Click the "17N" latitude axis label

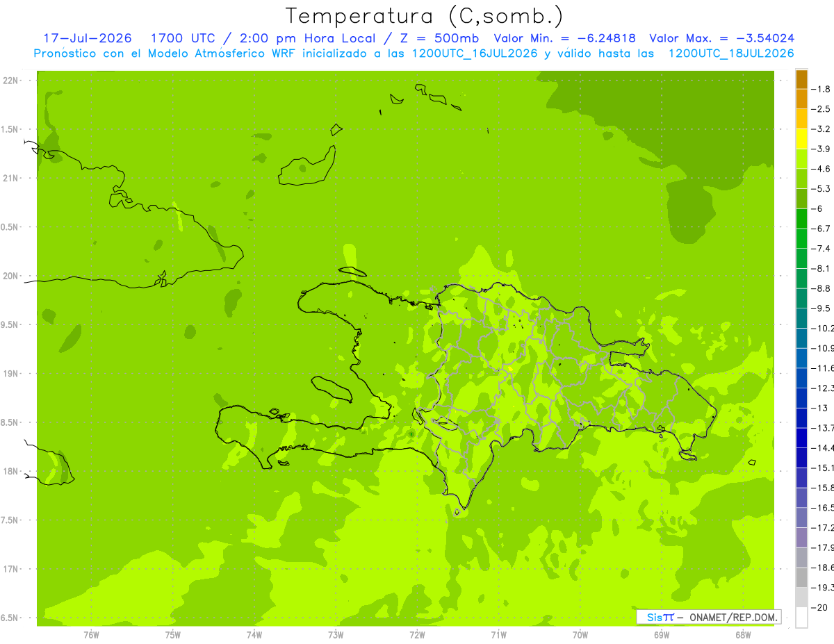[10, 569]
